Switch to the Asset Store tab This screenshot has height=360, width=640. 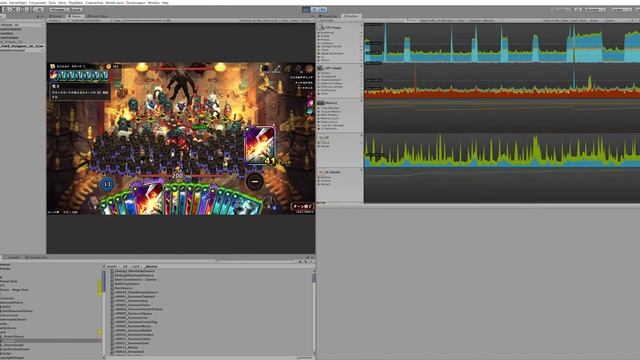[x=98, y=16]
